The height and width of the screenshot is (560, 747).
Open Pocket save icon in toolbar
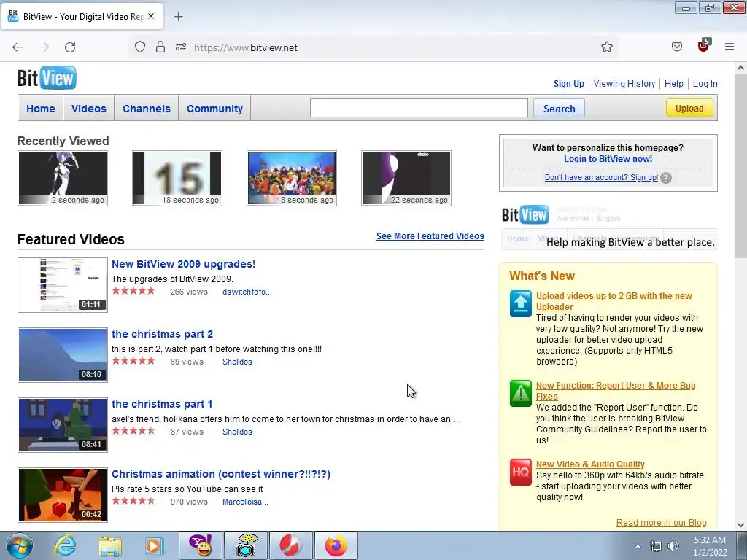point(676,47)
